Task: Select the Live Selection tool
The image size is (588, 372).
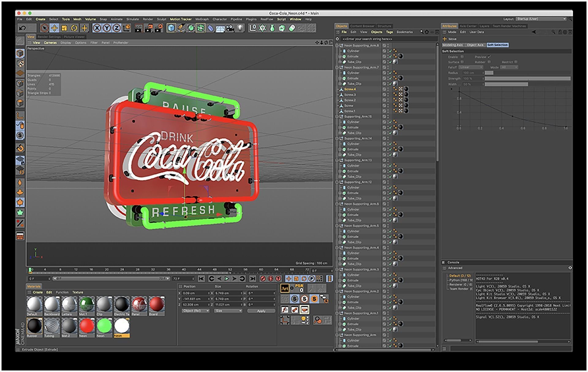Action: coord(44,28)
